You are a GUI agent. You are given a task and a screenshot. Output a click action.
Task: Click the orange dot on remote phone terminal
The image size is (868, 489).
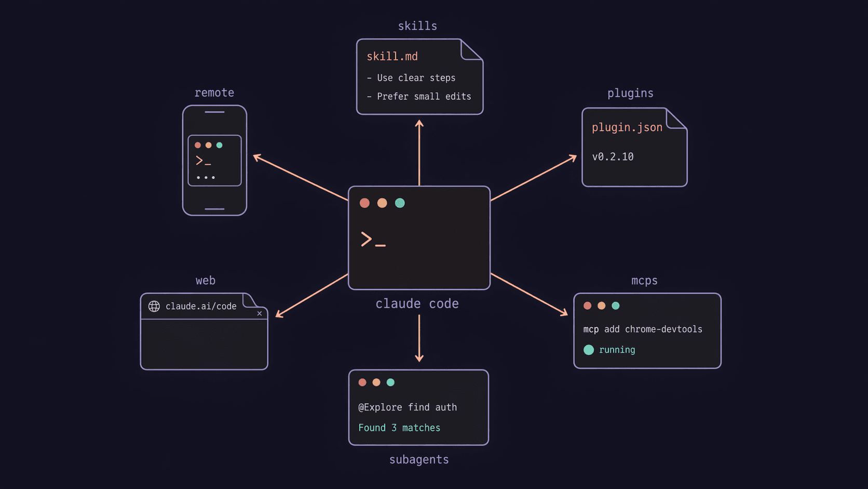click(x=209, y=146)
